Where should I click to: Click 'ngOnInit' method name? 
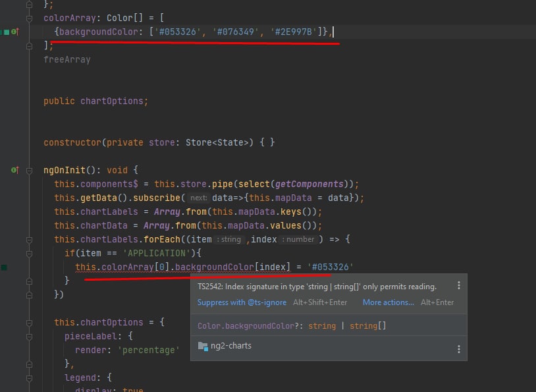pyautogui.click(x=65, y=171)
